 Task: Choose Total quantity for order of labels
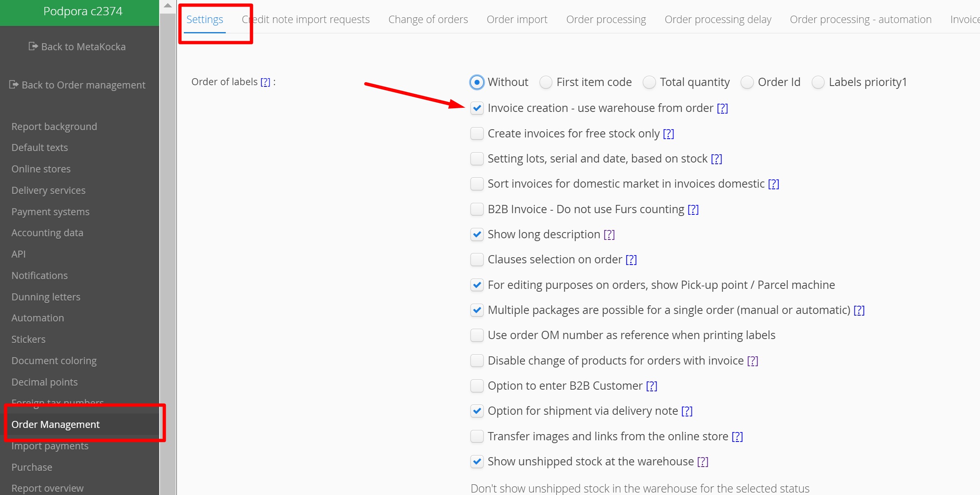coord(649,82)
